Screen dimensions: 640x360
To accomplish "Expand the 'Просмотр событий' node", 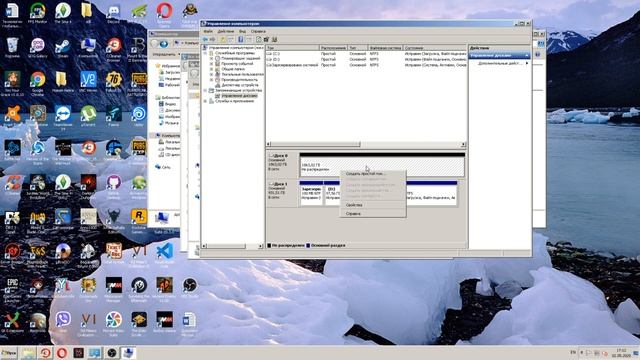I will 211,64.
